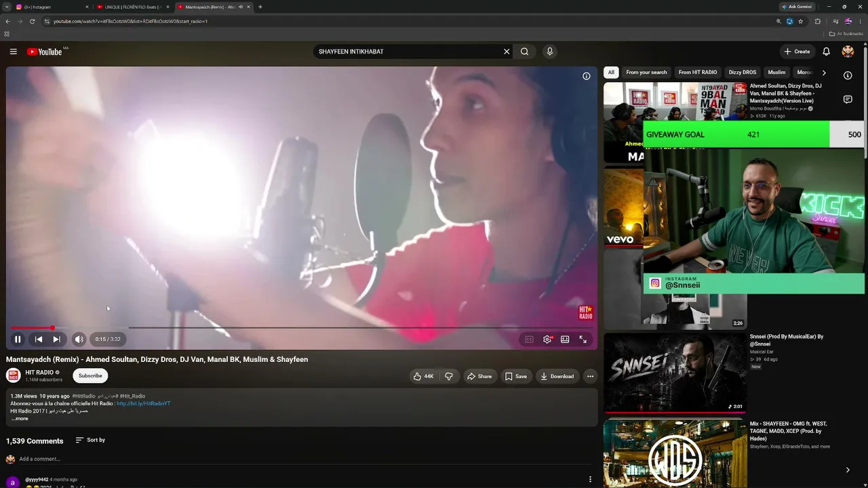The image size is (868, 488).
Task: Seek along the video progress bar
Action: coord(302,328)
